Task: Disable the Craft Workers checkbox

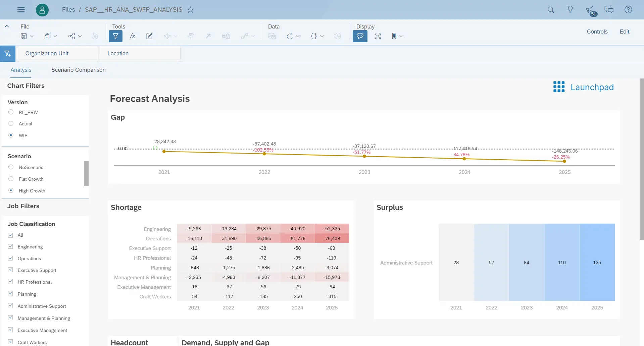Action: point(11,342)
